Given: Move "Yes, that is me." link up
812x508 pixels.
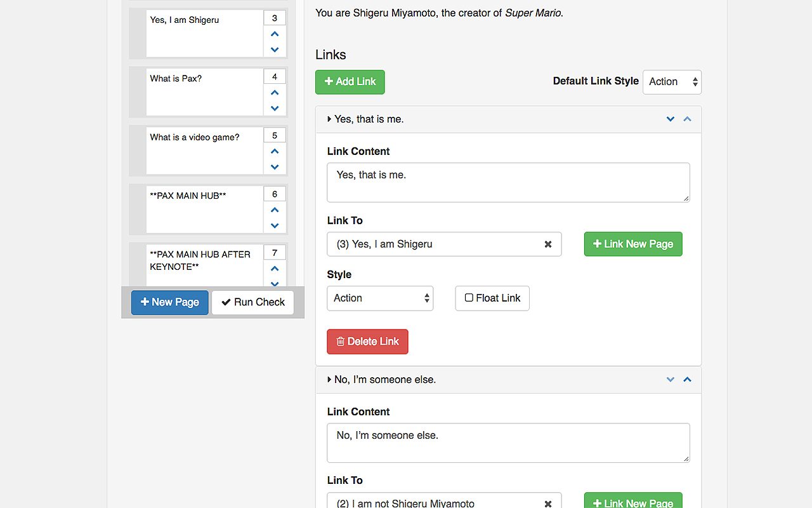Looking at the screenshot, I should [x=687, y=119].
